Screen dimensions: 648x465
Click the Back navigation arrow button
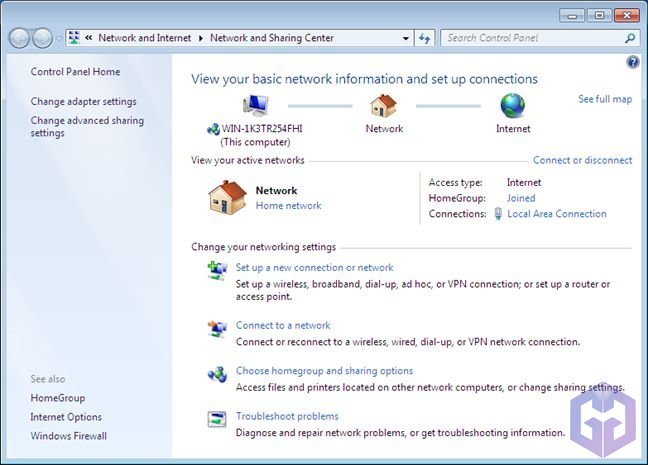tap(19, 38)
